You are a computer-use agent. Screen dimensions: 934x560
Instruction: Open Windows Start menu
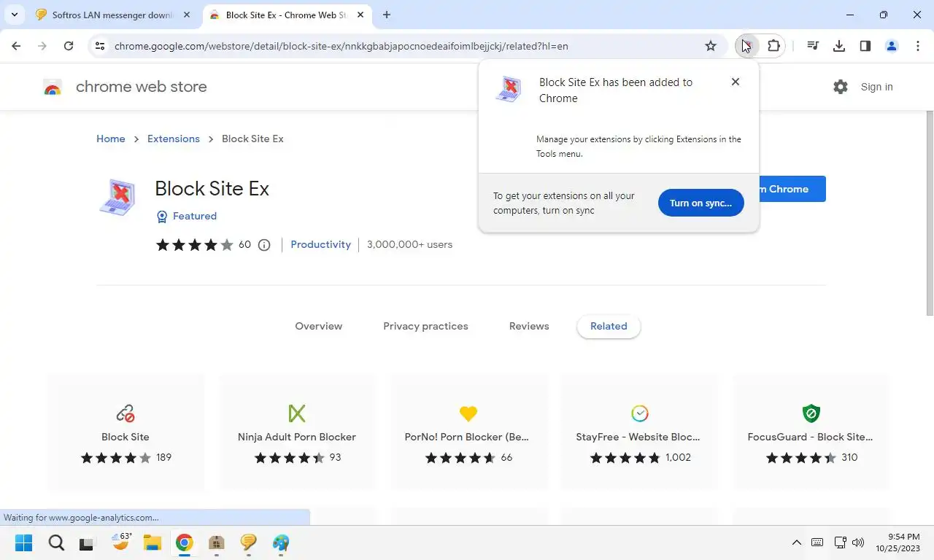coord(24,542)
